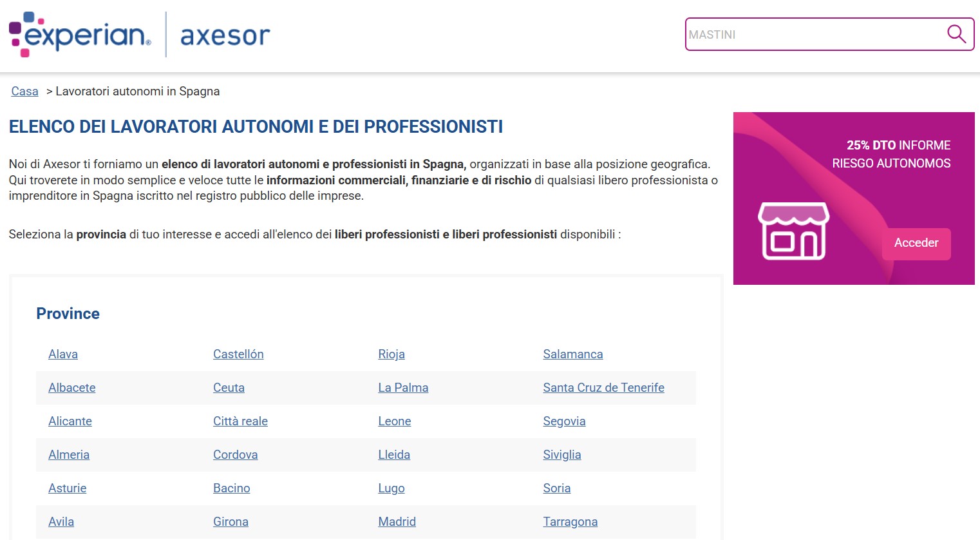Select Alicante province
This screenshot has width=980, height=540.
tap(70, 421)
